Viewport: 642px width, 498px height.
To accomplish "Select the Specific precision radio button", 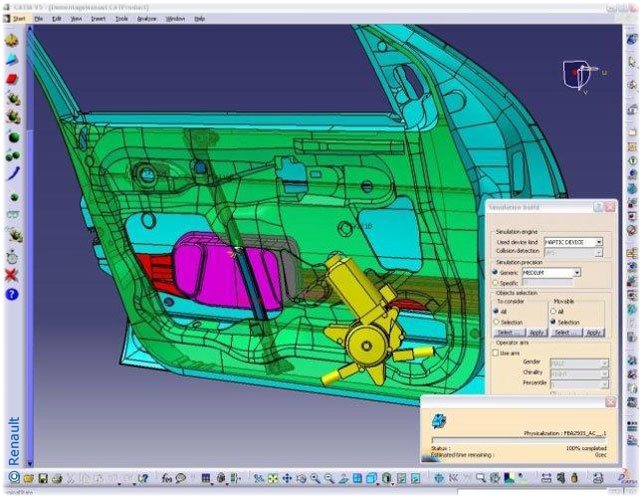I will pyautogui.click(x=495, y=283).
